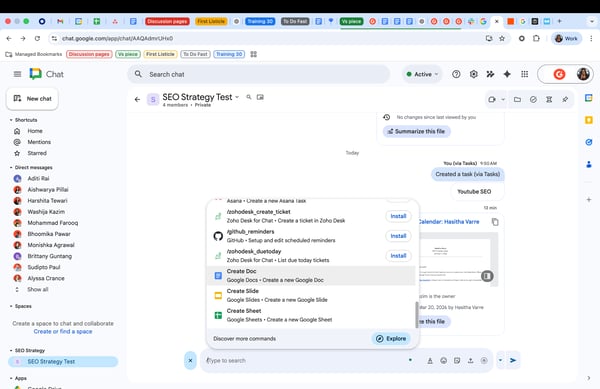600x389 pixels.
Task: Open Create or find a space link
Action: click(63, 332)
